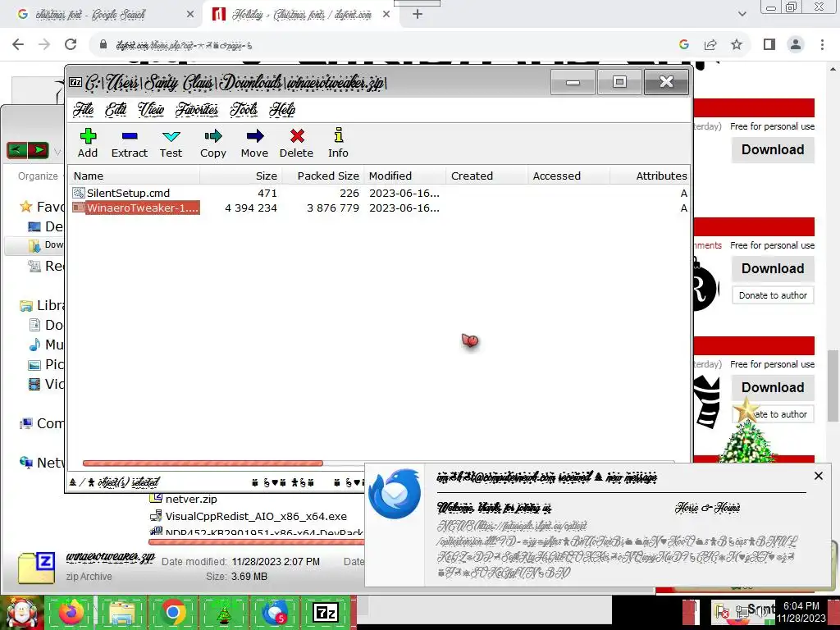Click the Thunderbird logo in the notification

tap(395, 494)
